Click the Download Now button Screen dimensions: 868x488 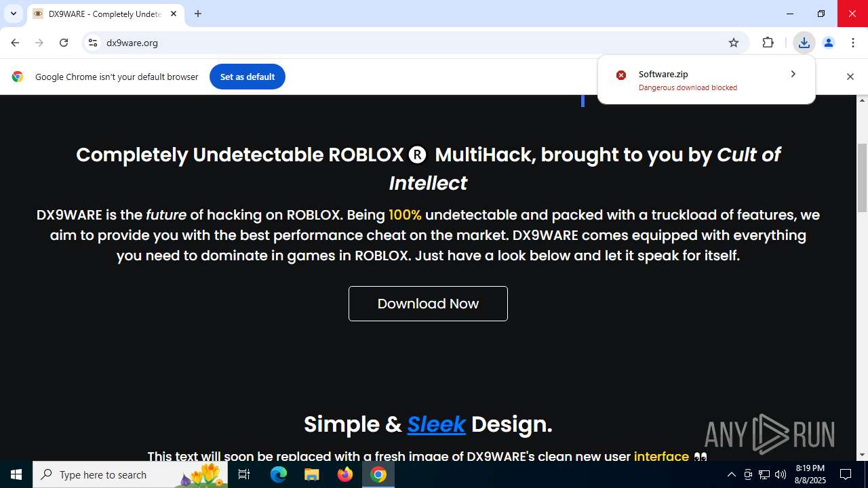point(428,304)
